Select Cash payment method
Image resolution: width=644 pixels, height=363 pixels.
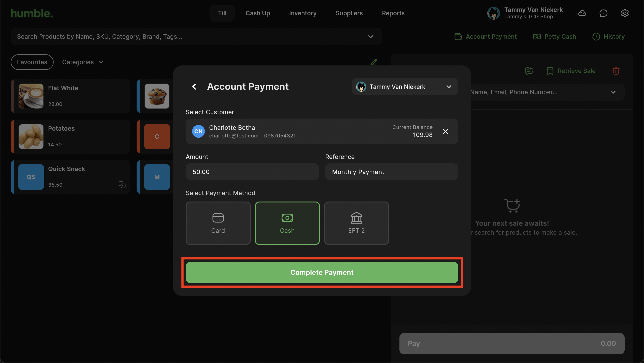pos(287,223)
